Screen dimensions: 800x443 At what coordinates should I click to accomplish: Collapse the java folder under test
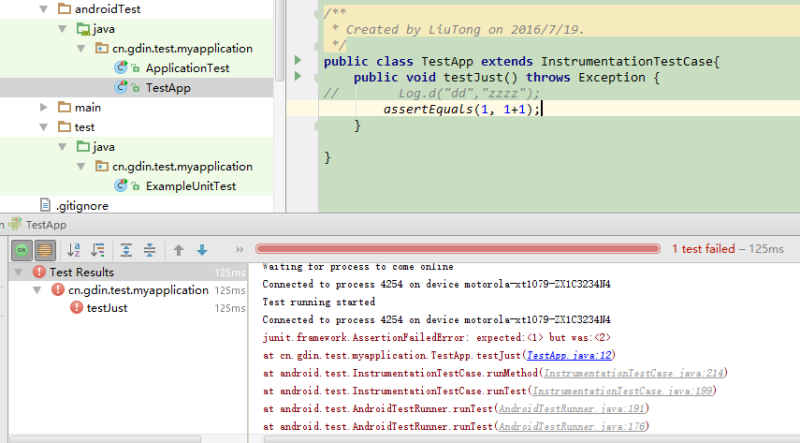click(62, 147)
